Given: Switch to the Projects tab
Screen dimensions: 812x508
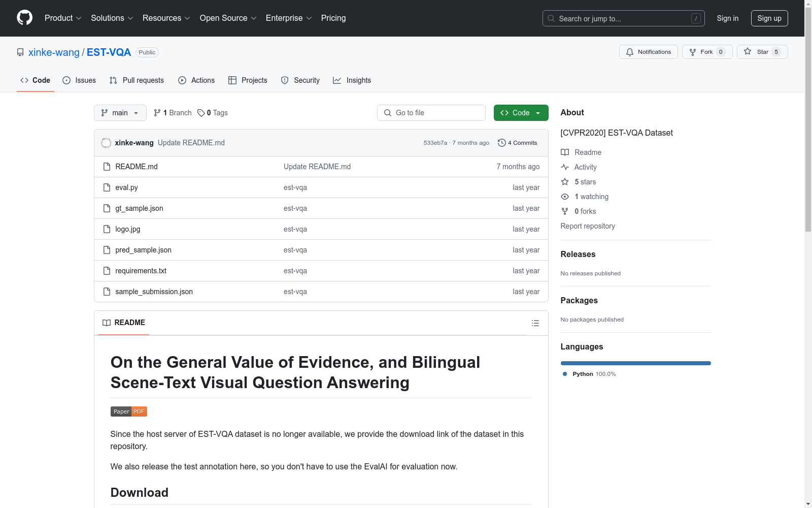Looking at the screenshot, I should click(248, 80).
